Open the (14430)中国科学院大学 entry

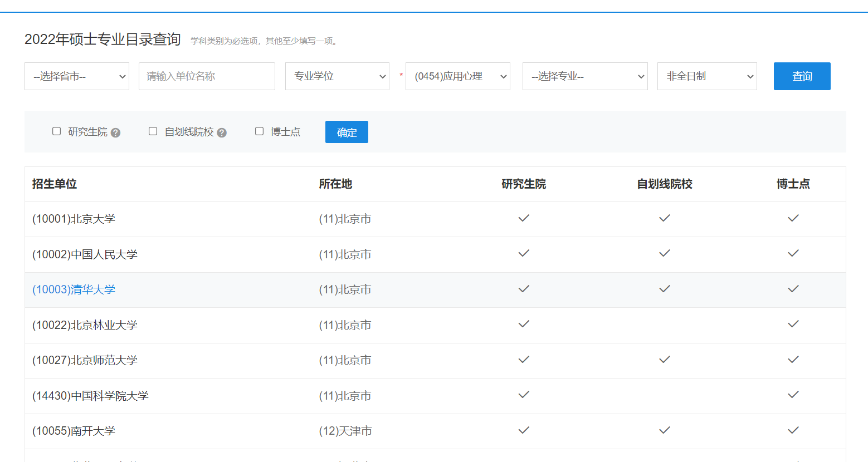(x=90, y=396)
